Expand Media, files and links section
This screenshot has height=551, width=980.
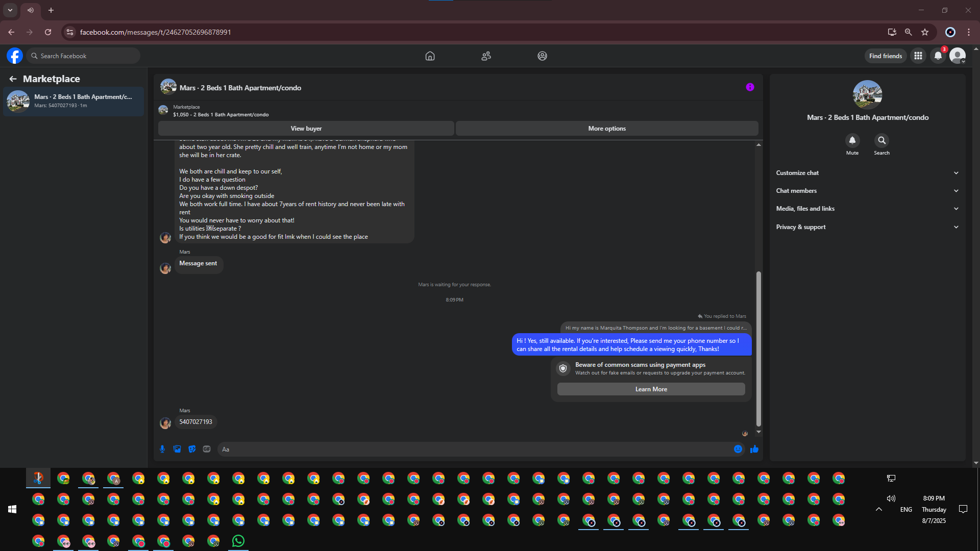point(867,209)
